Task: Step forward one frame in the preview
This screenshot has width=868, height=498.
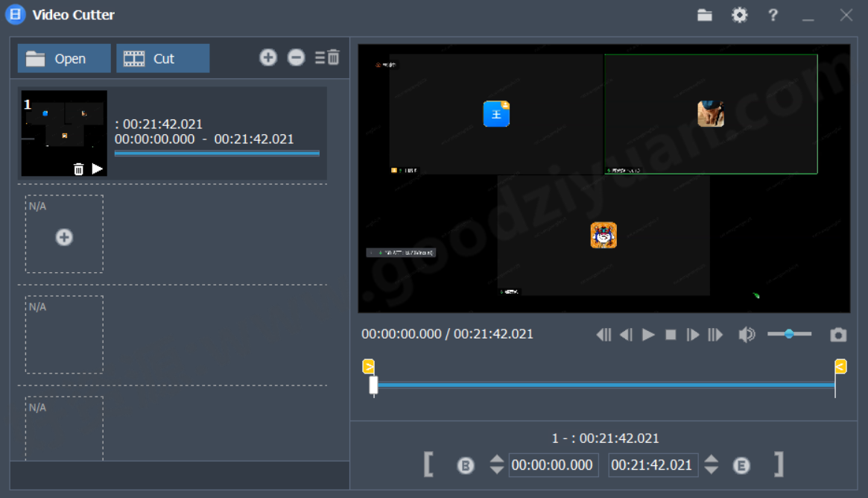Action: pyautogui.click(x=692, y=334)
